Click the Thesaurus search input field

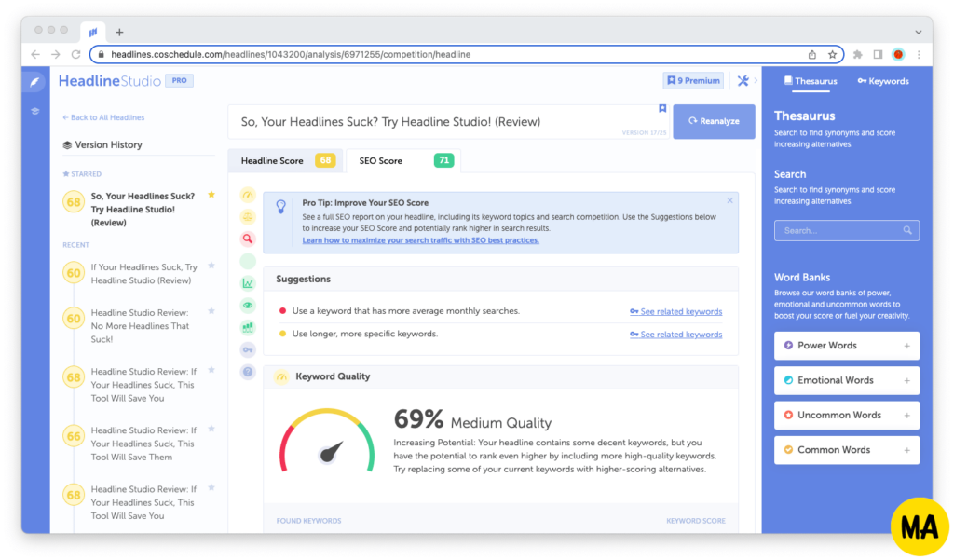click(x=846, y=231)
